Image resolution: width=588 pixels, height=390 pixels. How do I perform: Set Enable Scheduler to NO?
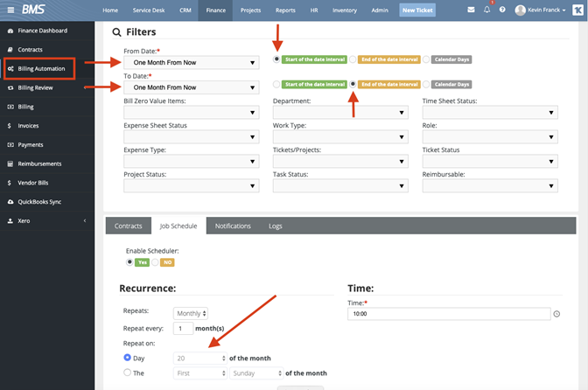click(155, 262)
